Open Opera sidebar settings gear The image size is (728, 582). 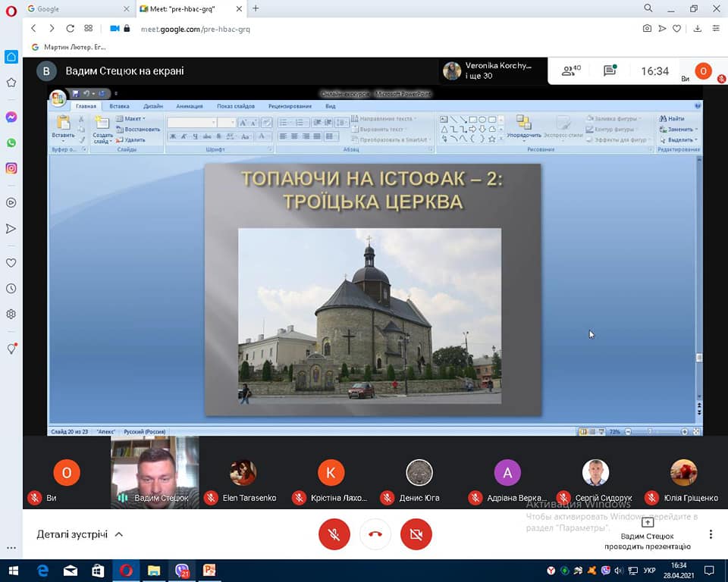pyautogui.click(x=11, y=314)
